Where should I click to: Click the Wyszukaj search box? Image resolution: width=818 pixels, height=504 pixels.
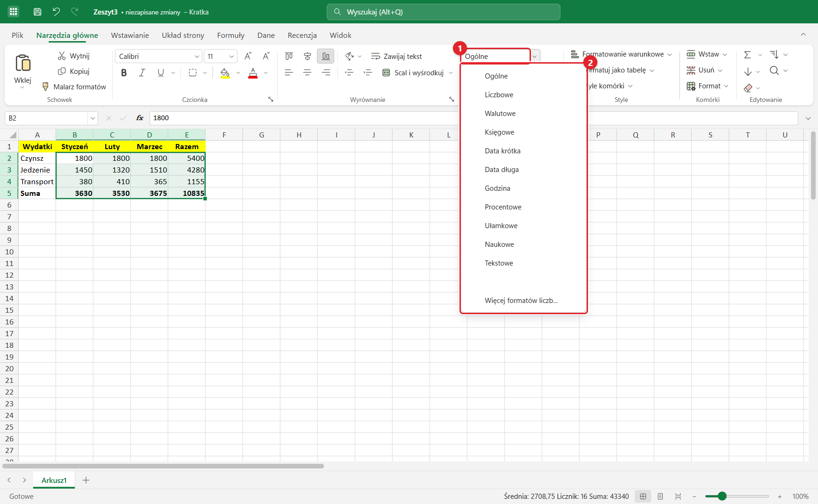443,12
